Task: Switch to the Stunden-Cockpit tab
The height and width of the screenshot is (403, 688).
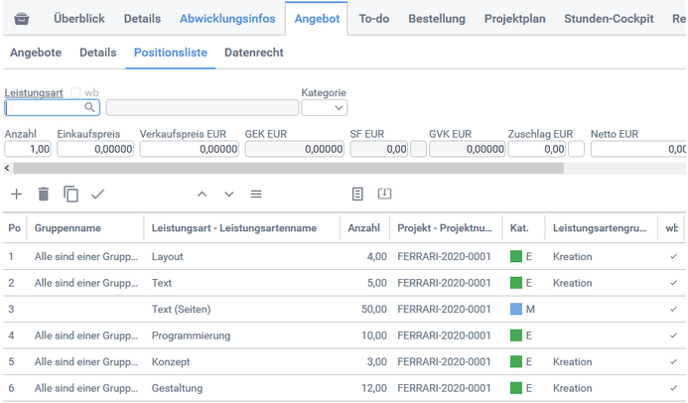Action: click(608, 19)
